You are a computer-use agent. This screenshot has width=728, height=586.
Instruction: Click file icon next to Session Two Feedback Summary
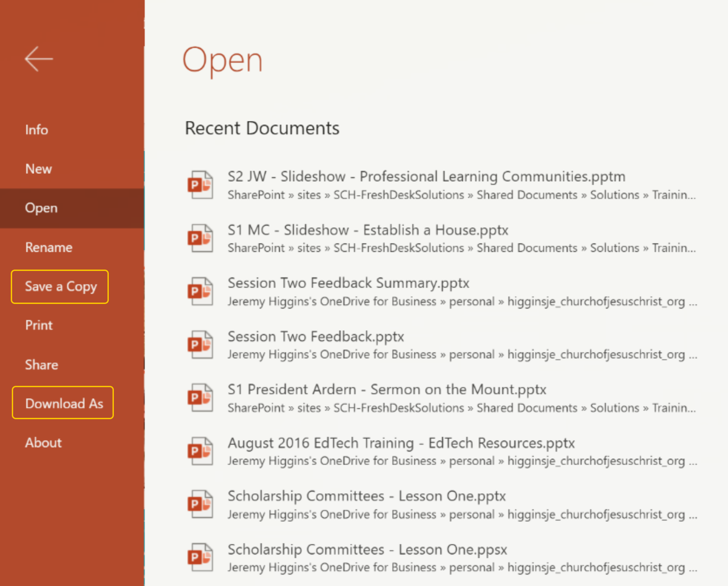200,291
